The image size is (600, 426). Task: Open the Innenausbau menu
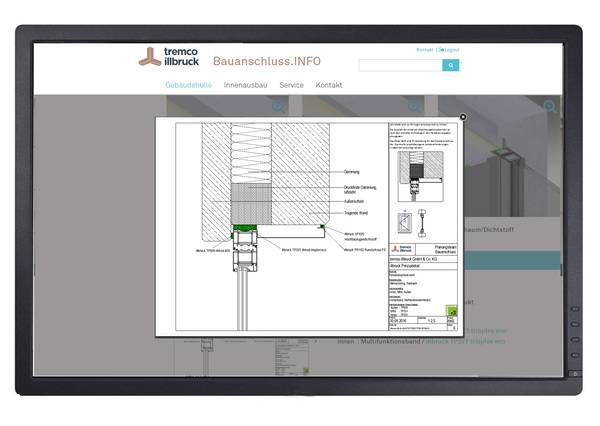245,85
